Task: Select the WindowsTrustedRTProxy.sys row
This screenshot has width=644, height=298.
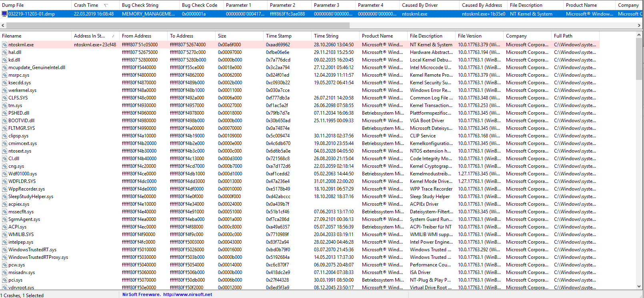Action: (x=300, y=257)
